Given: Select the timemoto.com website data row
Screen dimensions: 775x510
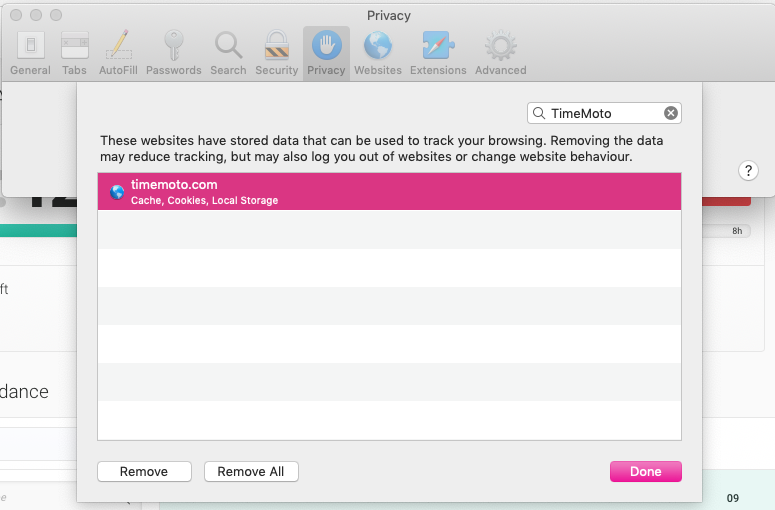Looking at the screenshot, I should coord(389,192).
